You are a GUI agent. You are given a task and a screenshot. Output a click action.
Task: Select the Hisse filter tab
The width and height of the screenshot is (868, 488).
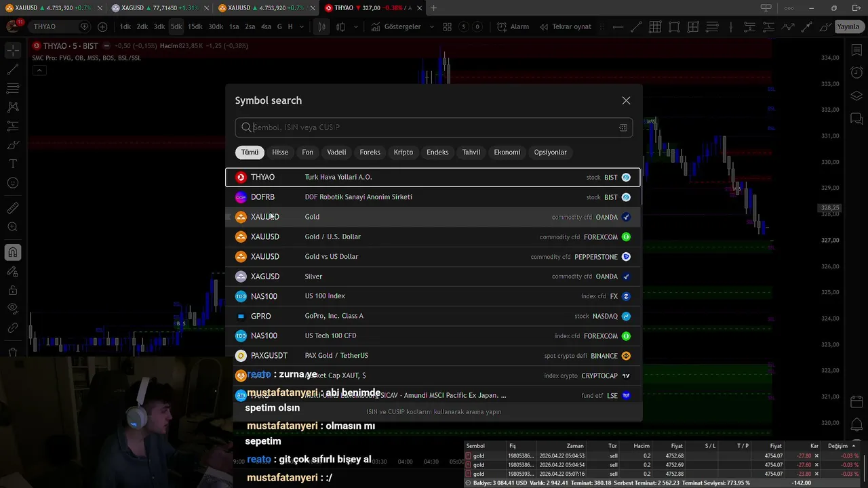tap(280, 152)
